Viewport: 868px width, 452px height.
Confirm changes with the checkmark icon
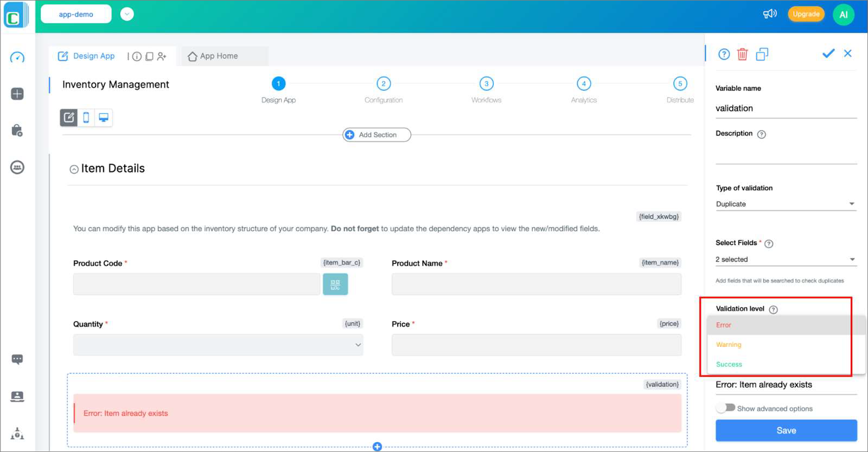[828, 53]
